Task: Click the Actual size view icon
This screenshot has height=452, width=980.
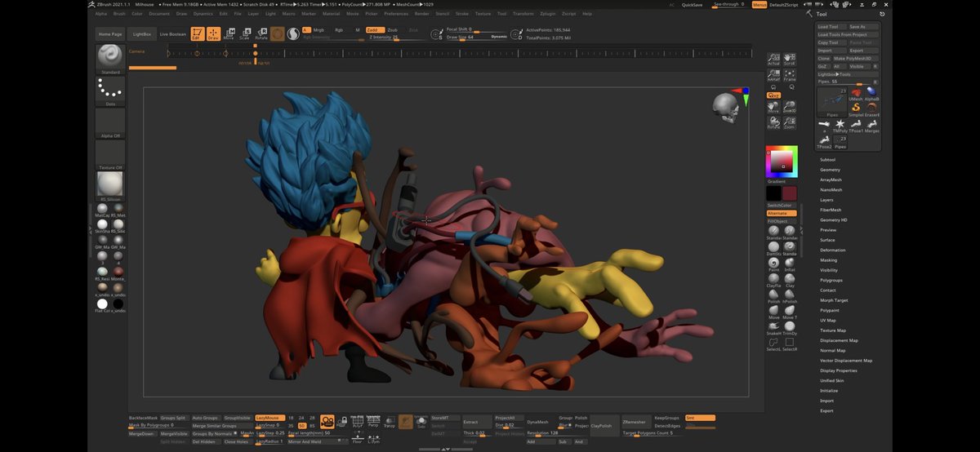Action: click(774, 60)
